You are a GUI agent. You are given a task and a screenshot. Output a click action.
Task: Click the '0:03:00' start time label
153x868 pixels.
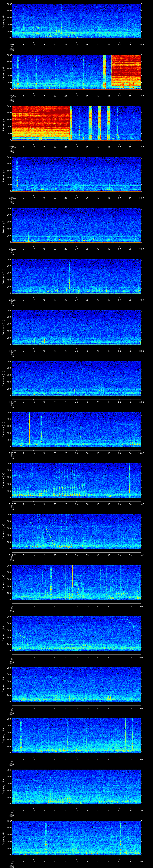12,147
